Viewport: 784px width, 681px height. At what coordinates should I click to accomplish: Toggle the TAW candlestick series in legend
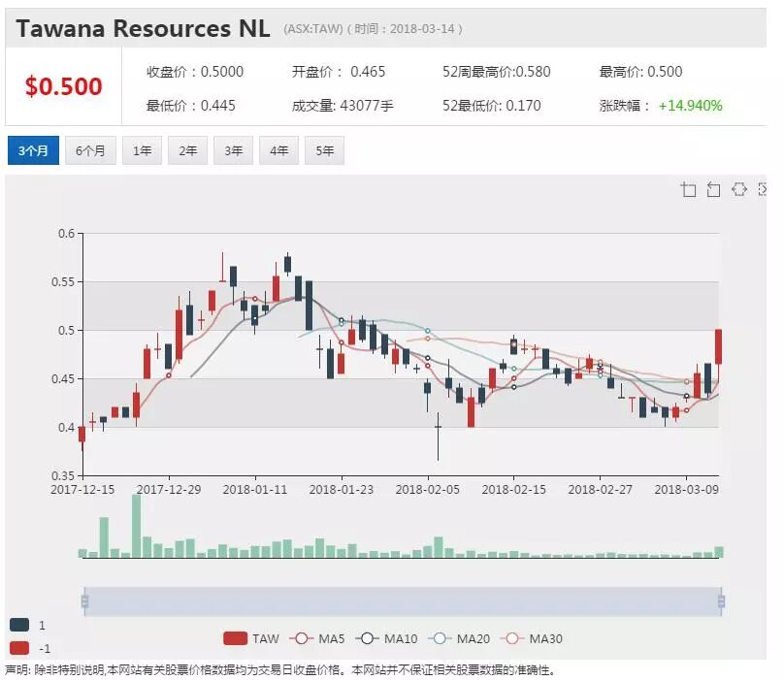(x=251, y=638)
